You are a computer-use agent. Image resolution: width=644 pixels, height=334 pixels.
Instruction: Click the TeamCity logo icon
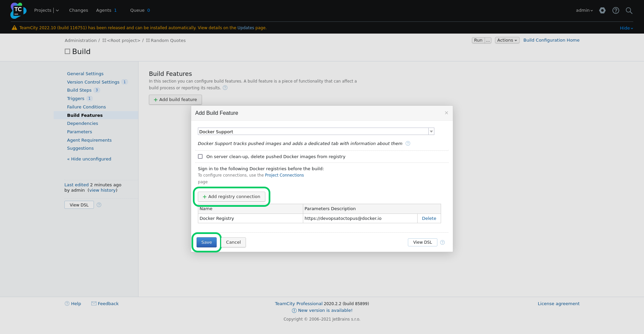click(18, 10)
